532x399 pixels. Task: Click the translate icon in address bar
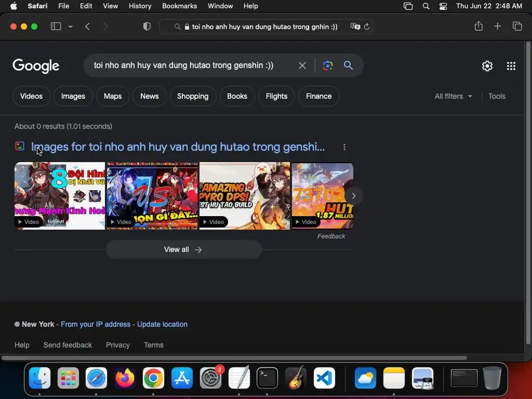pyautogui.click(x=355, y=26)
